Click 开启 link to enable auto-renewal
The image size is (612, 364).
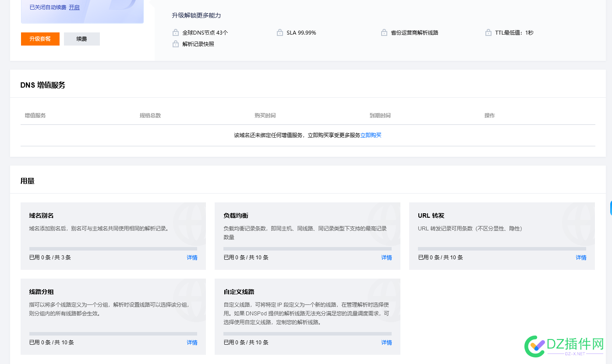click(74, 7)
